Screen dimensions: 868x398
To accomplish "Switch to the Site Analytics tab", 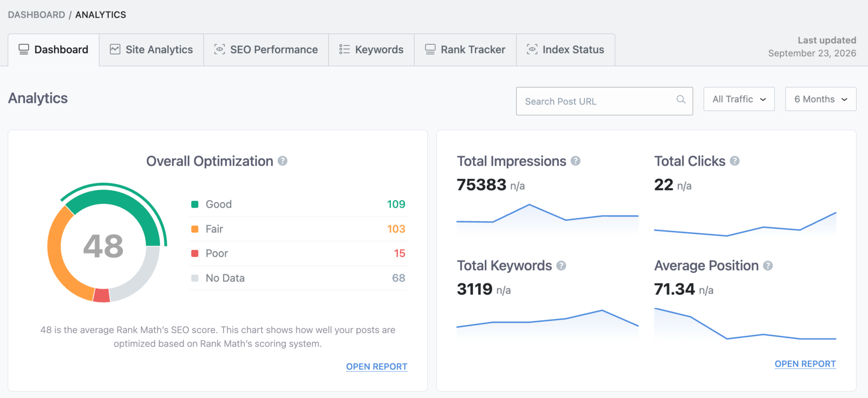I will [151, 50].
